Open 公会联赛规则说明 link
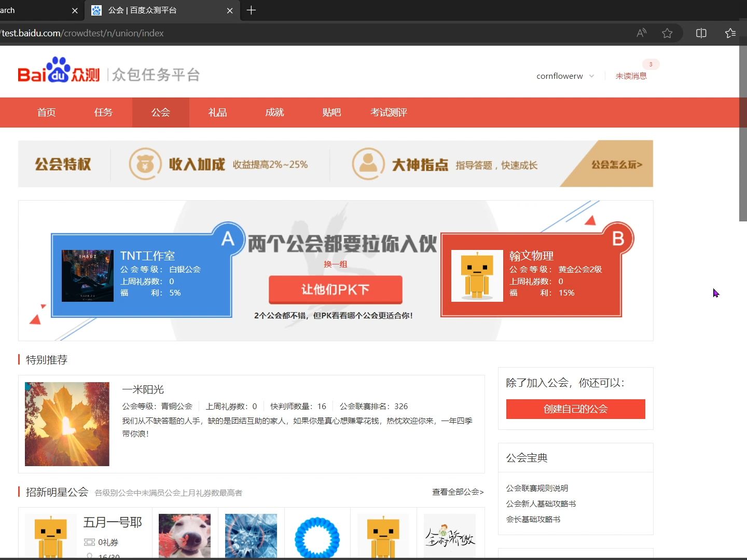This screenshot has height=560, width=747. click(537, 488)
